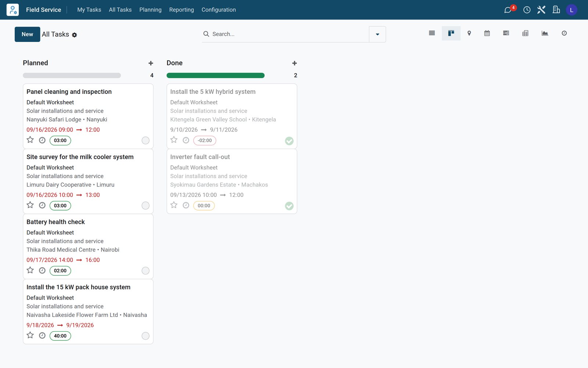Click the Planned column grey progress bar

72,75
